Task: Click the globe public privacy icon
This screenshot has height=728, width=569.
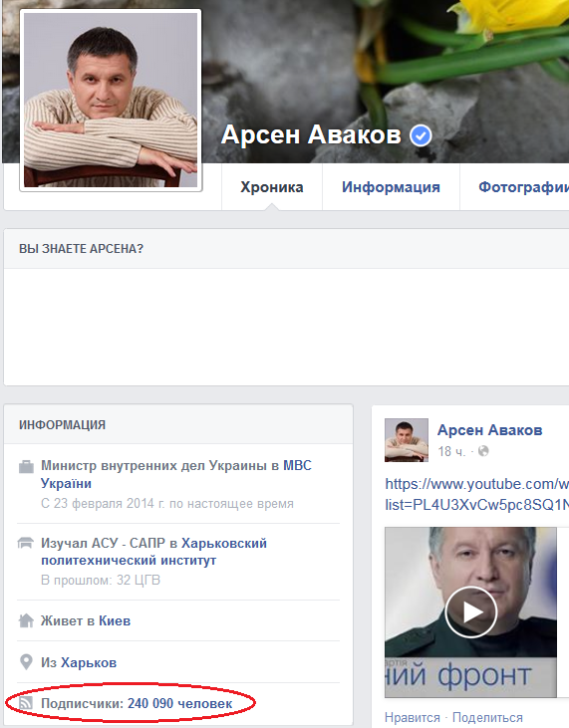Action: 483,451
